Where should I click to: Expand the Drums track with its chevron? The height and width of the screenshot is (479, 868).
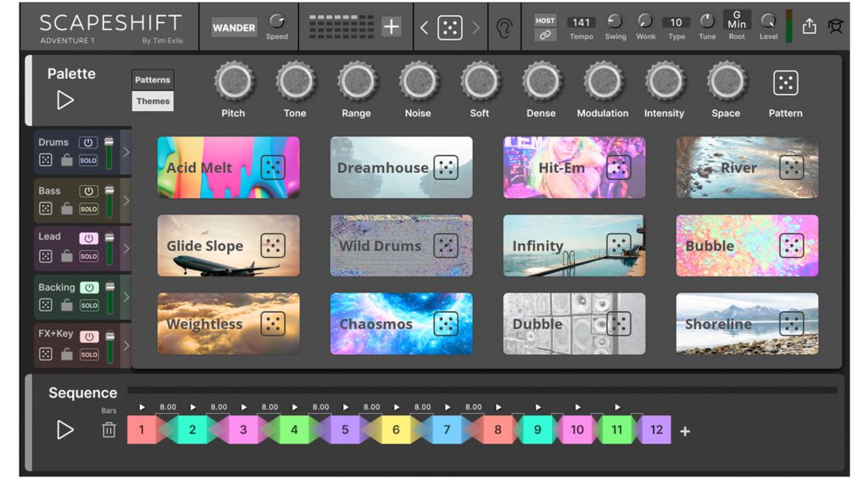126,153
